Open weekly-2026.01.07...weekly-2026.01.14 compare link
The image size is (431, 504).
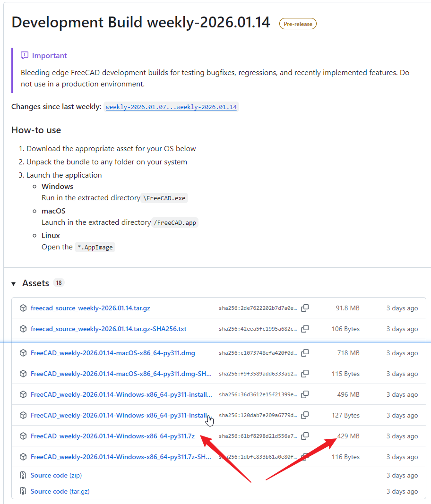(171, 107)
